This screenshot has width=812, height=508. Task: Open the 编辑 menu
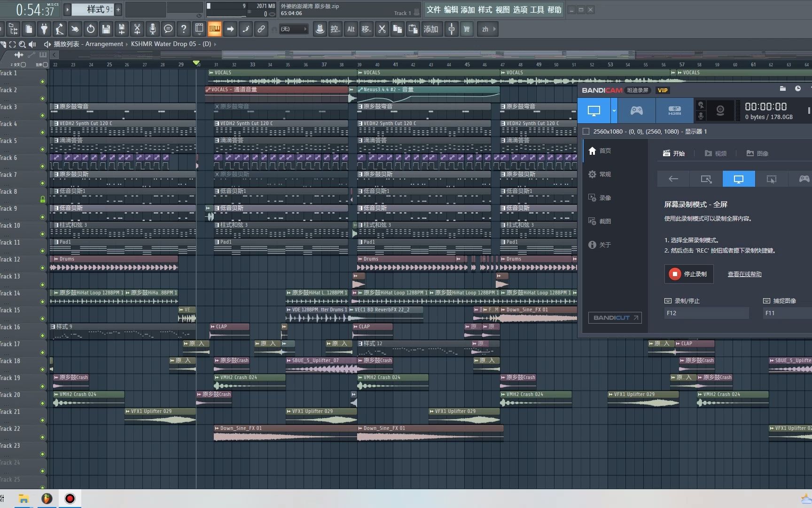(451, 9)
